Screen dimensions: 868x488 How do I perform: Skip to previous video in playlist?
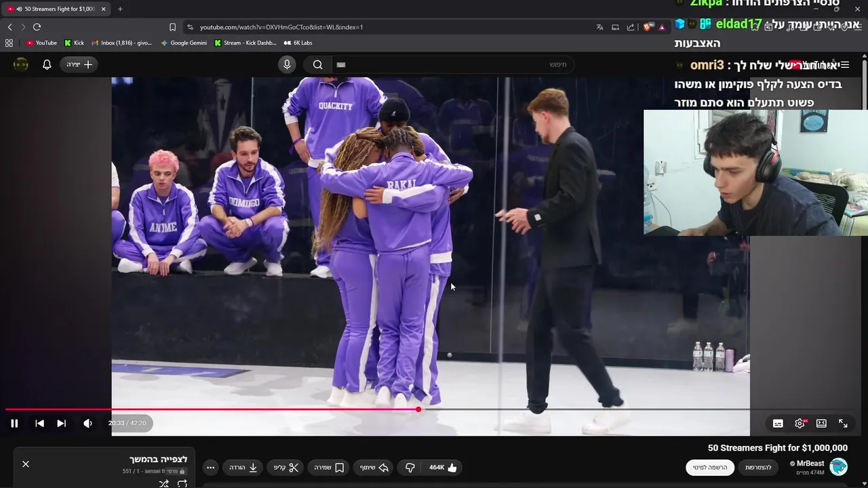pos(39,423)
